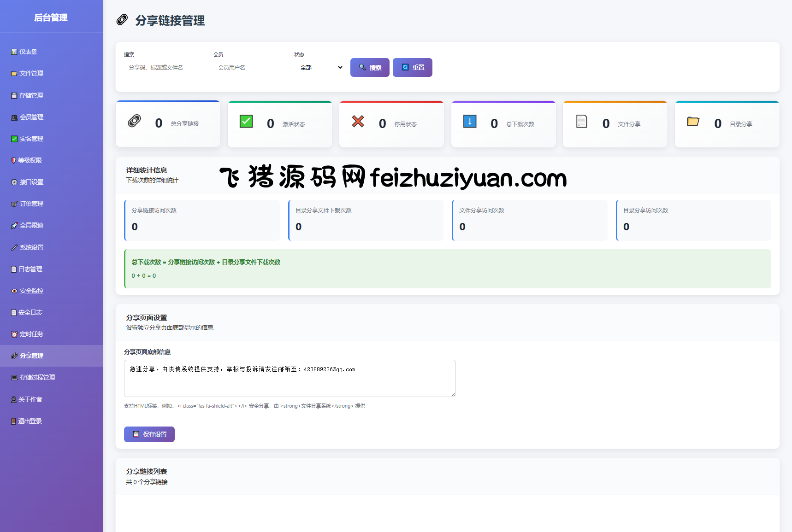Click the dashboard icon beside 仪表盘
The width and height of the screenshot is (792, 532).
point(14,52)
